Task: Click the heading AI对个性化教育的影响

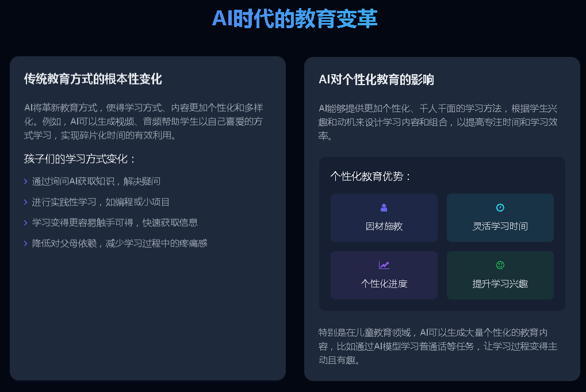Action: click(x=376, y=79)
